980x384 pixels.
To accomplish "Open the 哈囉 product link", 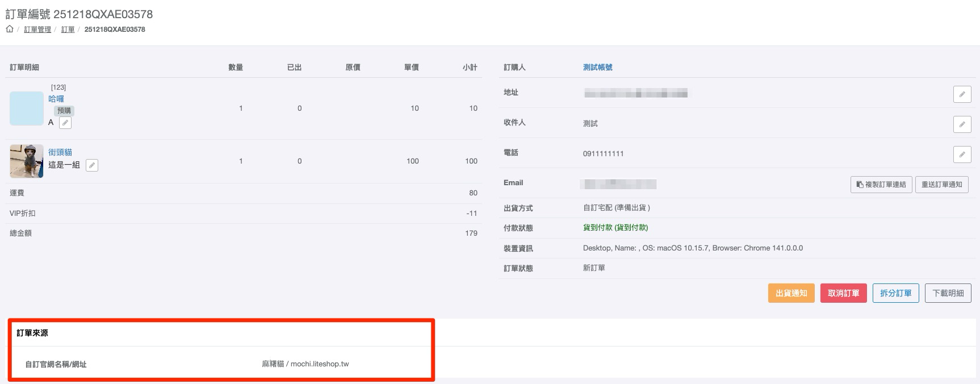I will (x=56, y=99).
